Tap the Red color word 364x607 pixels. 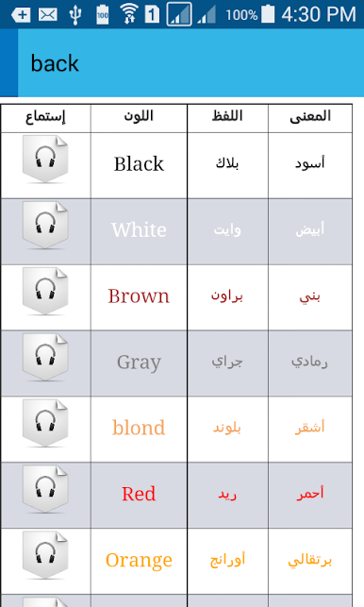[x=139, y=494]
